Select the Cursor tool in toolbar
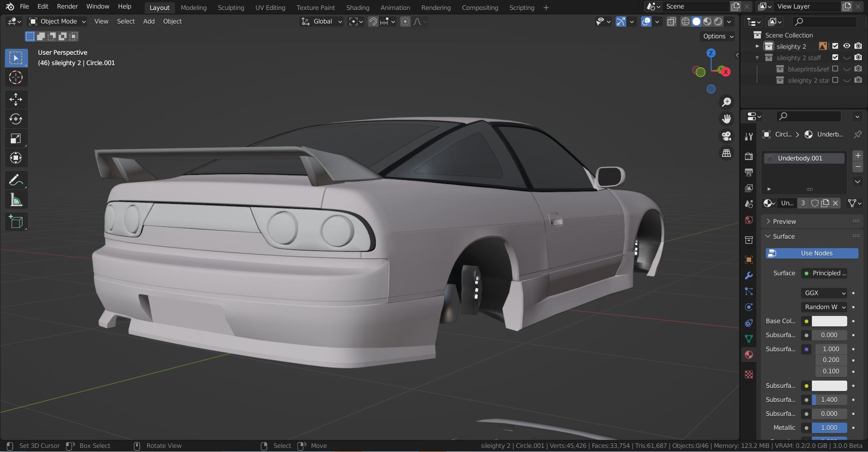The width and height of the screenshot is (868, 452). 16,77
